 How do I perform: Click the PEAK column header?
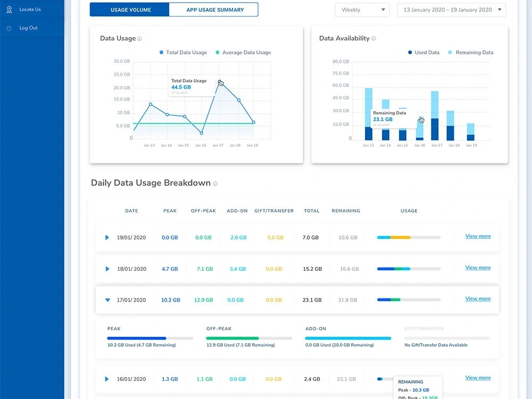click(x=170, y=211)
